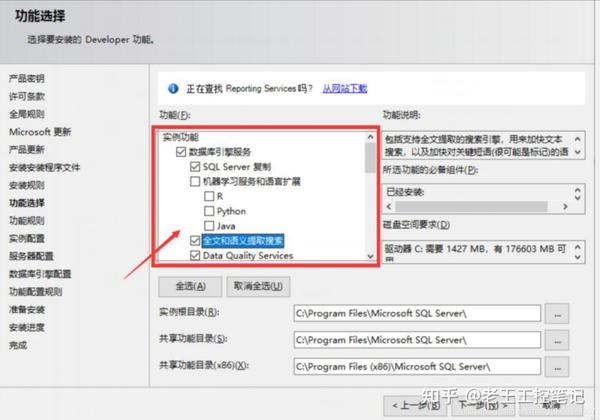Viewport: 600px width, 420px height.
Task: Click the 下一步(N) next button
Action: [483, 405]
